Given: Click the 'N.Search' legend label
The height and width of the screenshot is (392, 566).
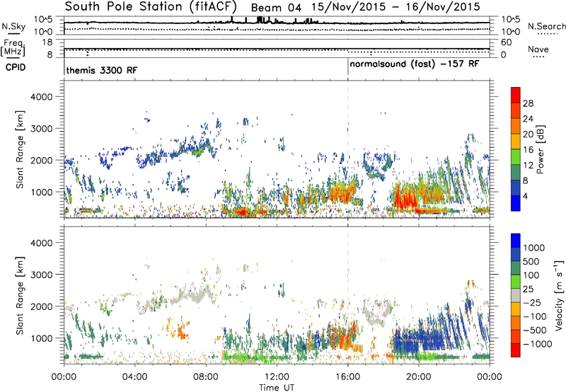Looking at the screenshot, I should pos(546,26).
